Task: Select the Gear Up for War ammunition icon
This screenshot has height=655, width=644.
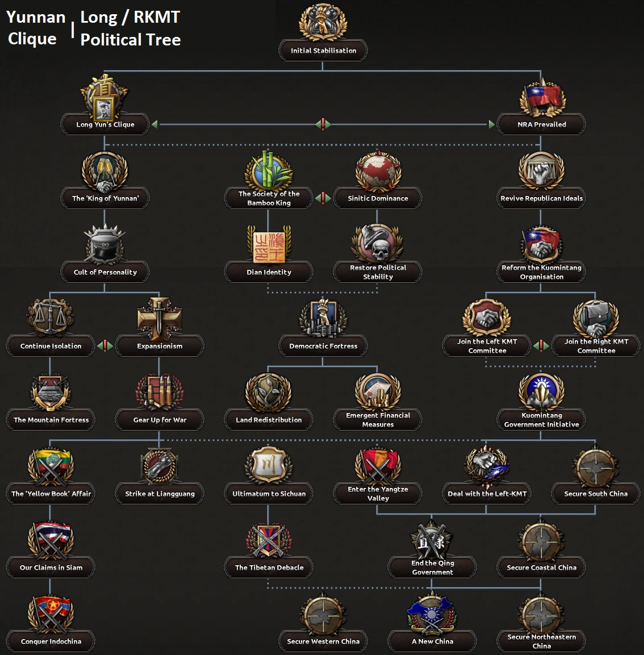Action: (160, 393)
